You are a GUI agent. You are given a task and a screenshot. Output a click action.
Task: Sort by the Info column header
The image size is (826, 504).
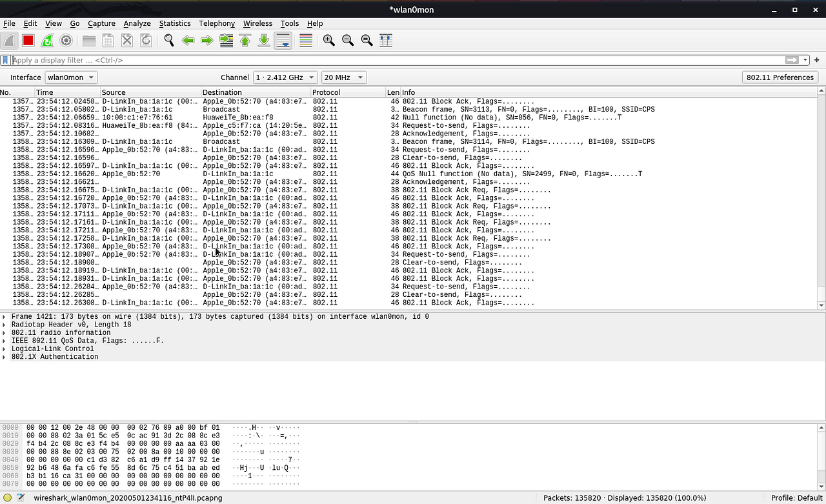tap(609, 92)
